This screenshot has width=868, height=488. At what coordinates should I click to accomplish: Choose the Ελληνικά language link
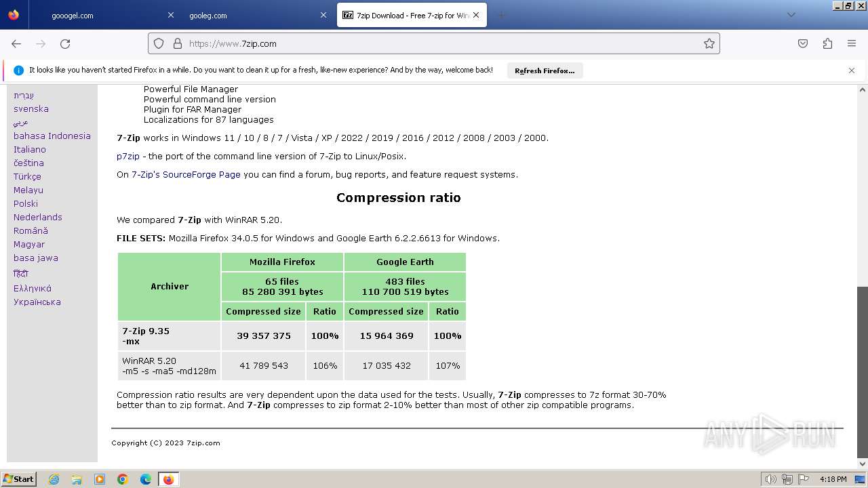click(33, 288)
